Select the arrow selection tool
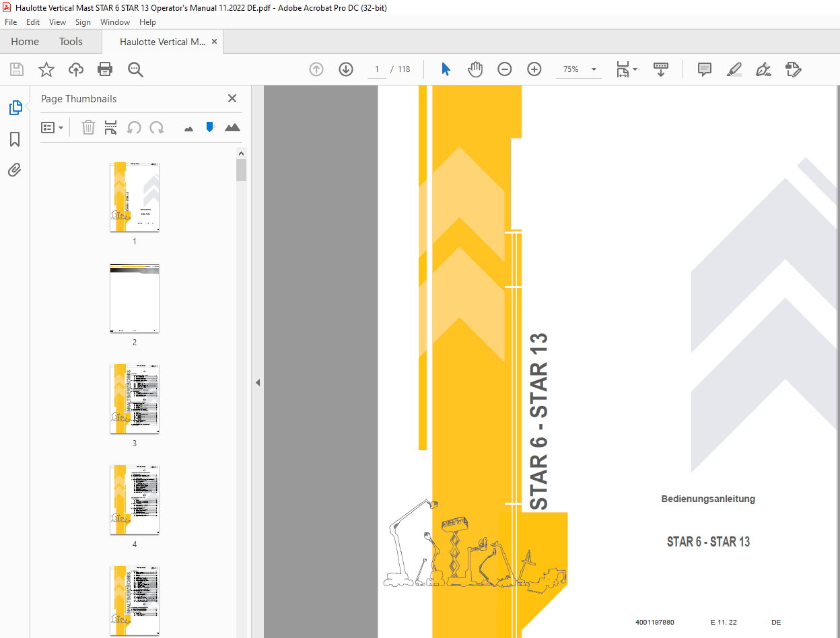 pos(446,69)
